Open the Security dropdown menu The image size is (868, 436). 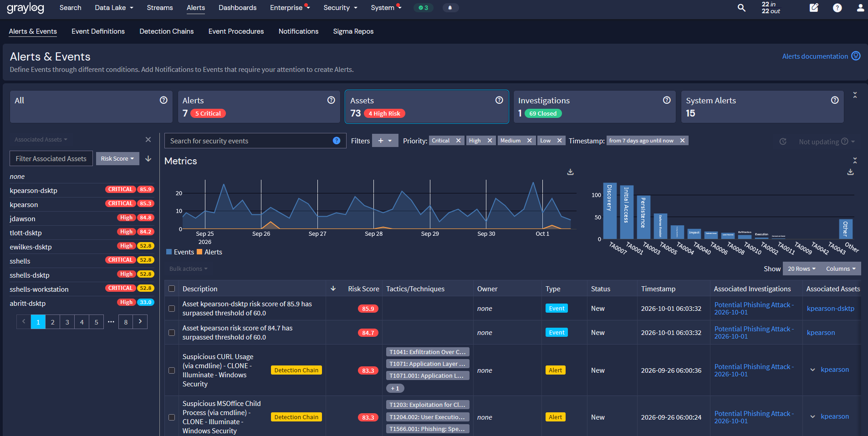click(x=340, y=8)
